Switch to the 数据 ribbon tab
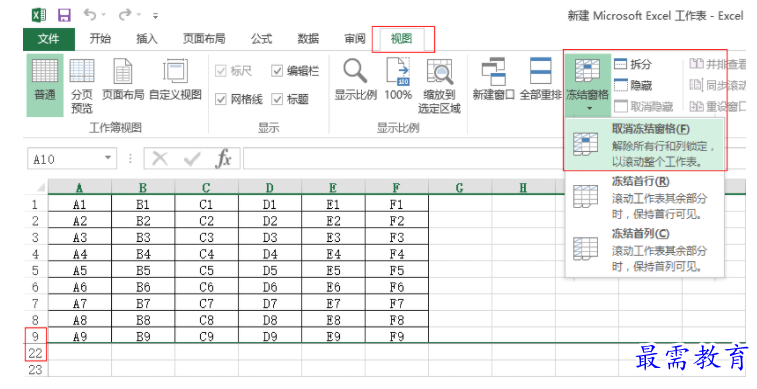This screenshot has height=389, width=757. point(308,39)
